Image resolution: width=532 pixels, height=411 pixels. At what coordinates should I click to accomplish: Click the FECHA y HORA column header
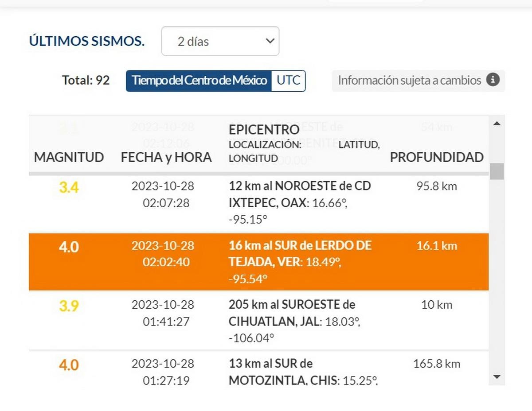click(166, 157)
